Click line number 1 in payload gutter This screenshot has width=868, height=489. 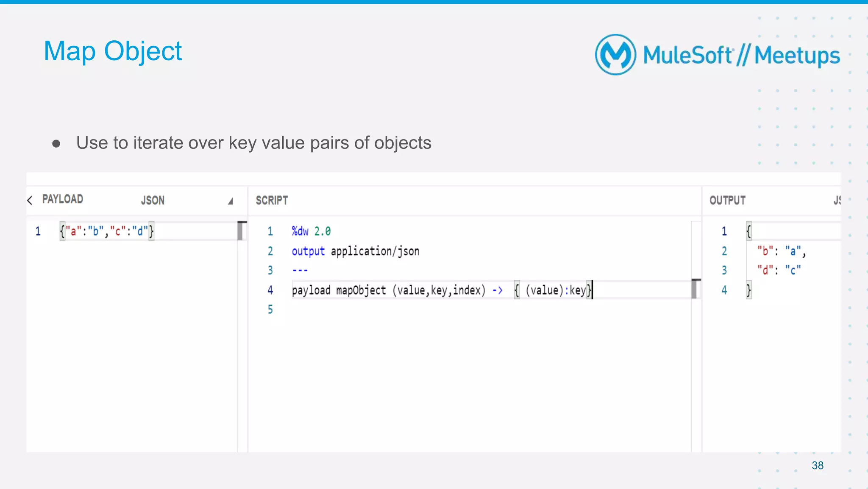(38, 231)
